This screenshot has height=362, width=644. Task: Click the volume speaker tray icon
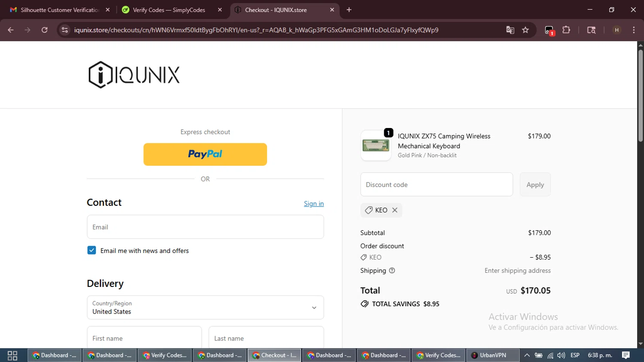click(x=561, y=355)
